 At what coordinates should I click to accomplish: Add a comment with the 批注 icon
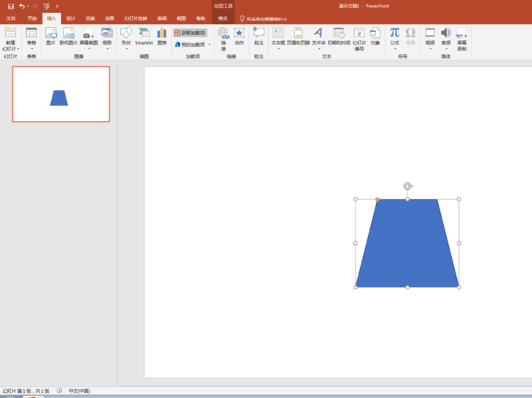pyautogui.click(x=259, y=34)
